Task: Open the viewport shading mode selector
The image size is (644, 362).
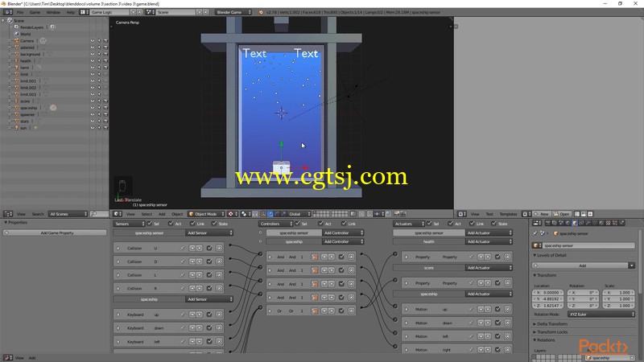Action: 232,214
